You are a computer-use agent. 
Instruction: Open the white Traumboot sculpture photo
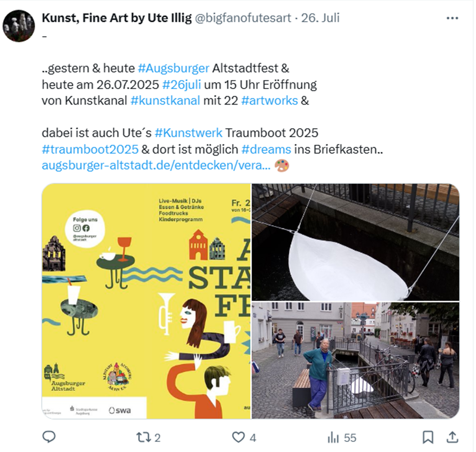(356, 242)
